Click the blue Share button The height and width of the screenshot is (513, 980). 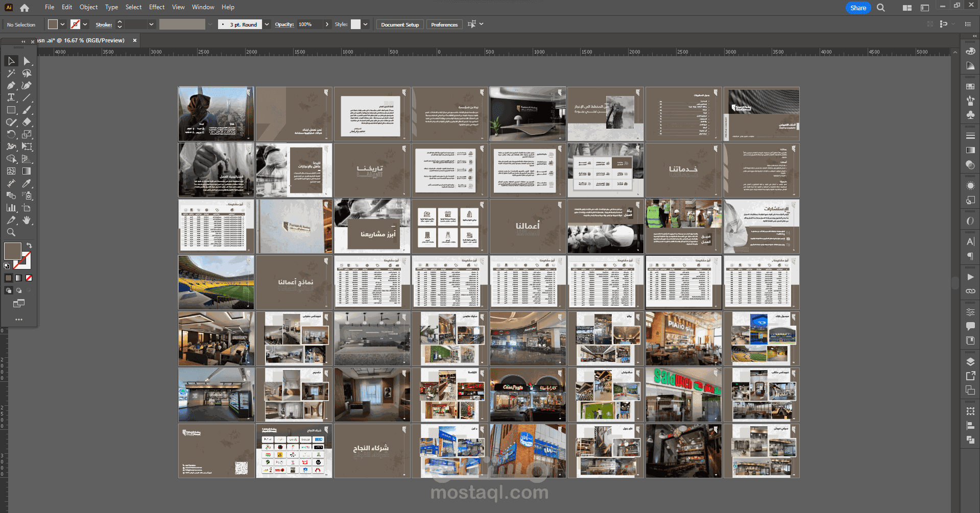coord(858,8)
